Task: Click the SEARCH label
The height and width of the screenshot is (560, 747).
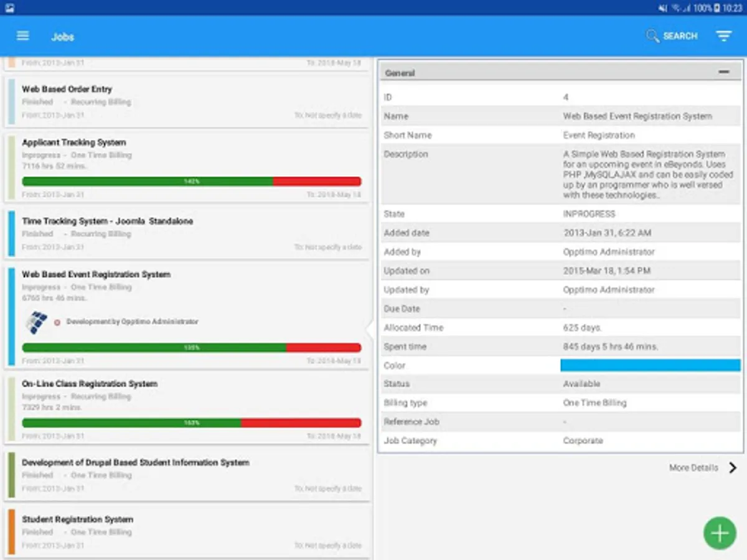Action: click(x=680, y=36)
